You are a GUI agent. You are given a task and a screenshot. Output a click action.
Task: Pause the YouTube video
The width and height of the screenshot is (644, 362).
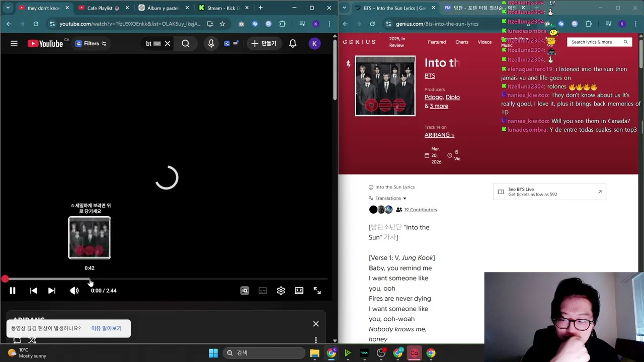click(x=13, y=291)
